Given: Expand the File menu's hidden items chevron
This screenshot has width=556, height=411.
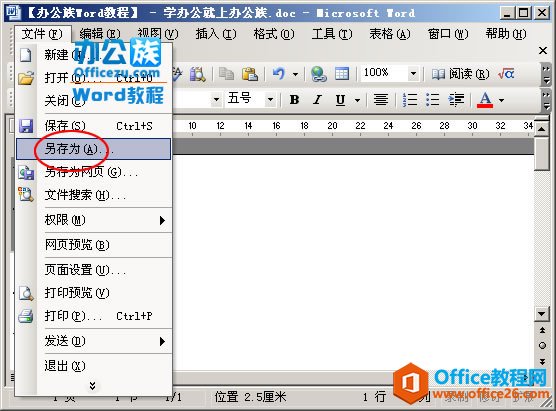Looking at the screenshot, I should coord(93,385).
